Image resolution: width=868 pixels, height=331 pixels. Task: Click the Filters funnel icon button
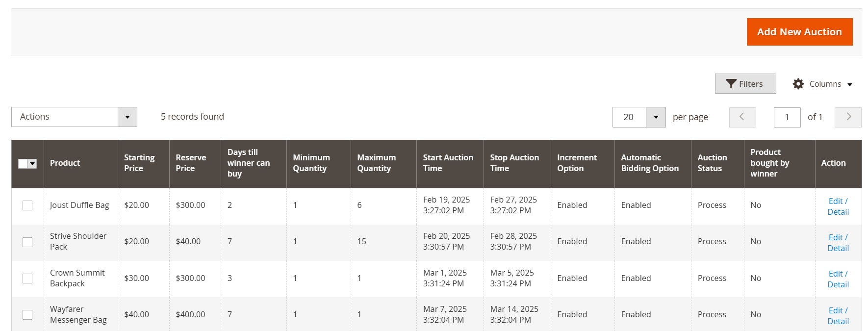pyautogui.click(x=745, y=84)
